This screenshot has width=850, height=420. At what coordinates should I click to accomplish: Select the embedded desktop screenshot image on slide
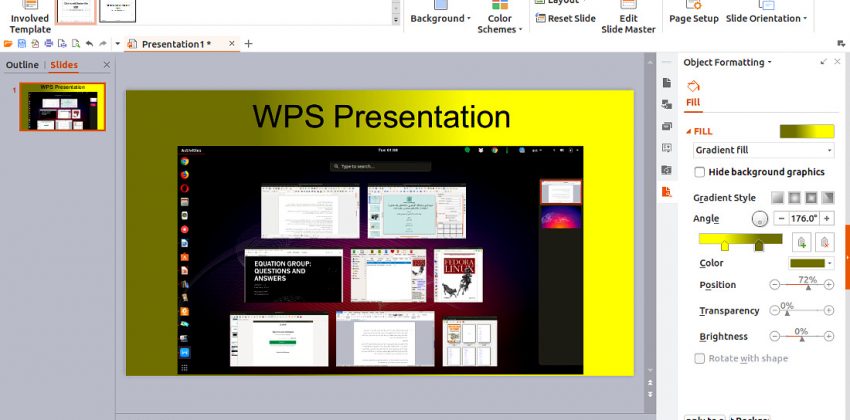coord(381,260)
